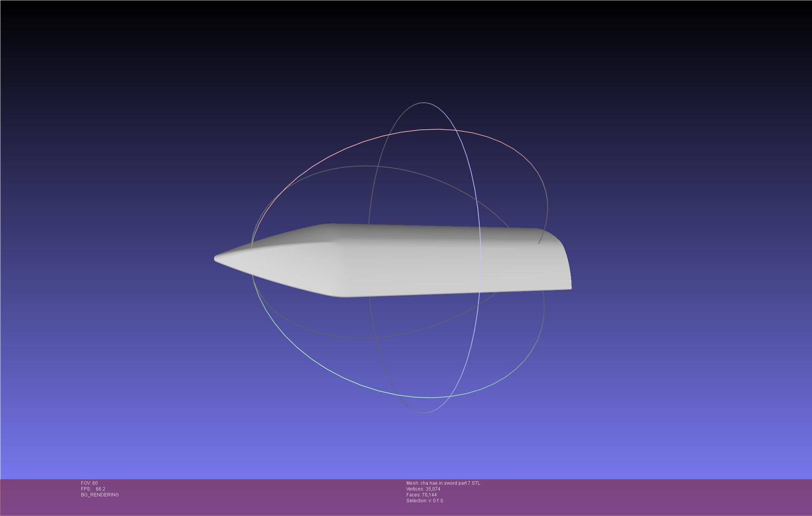Click an empty area of the purple info bar
Screen dimensions: 812x516
pyautogui.click(x=626, y=496)
